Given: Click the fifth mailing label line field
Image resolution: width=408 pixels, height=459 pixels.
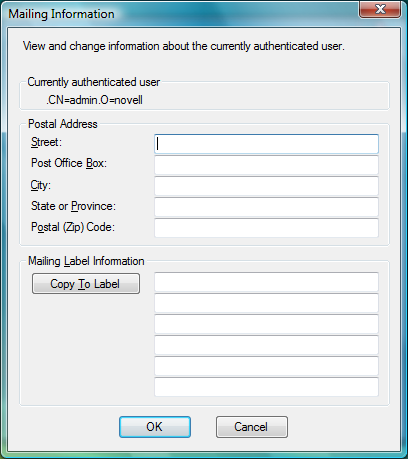Looking at the screenshot, I should pyautogui.click(x=266, y=366).
